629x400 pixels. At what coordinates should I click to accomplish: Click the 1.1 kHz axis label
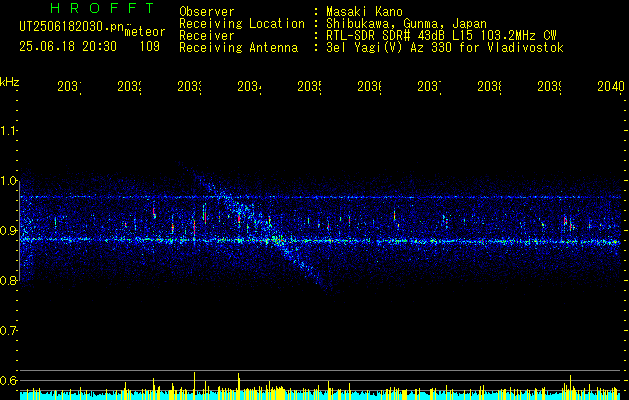[x=8, y=131]
